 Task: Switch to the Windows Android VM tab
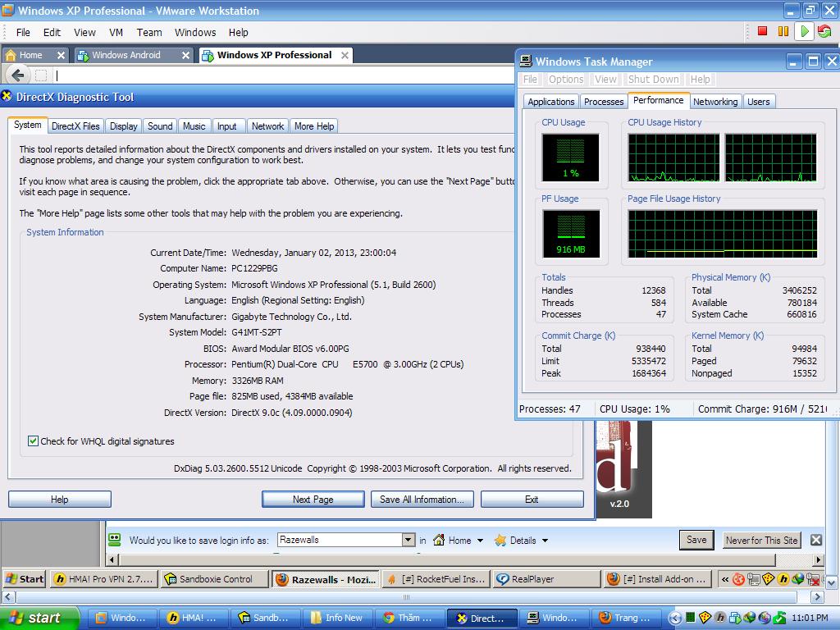[126, 55]
